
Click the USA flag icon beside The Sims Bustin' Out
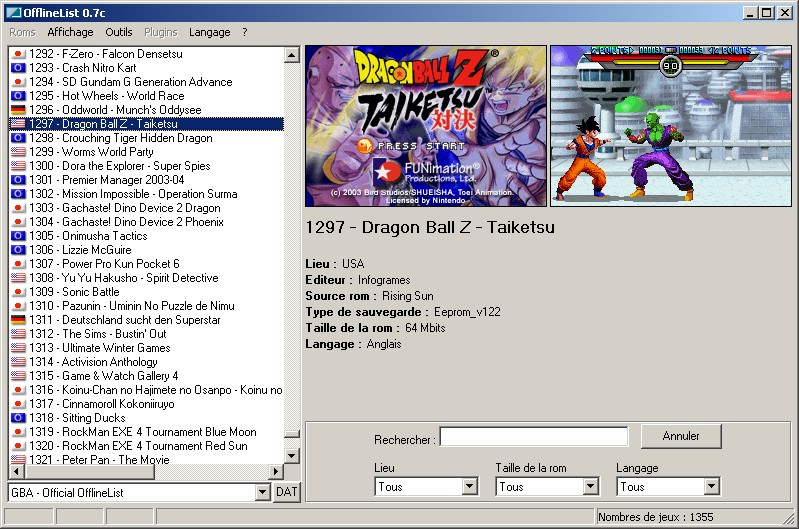(18, 334)
